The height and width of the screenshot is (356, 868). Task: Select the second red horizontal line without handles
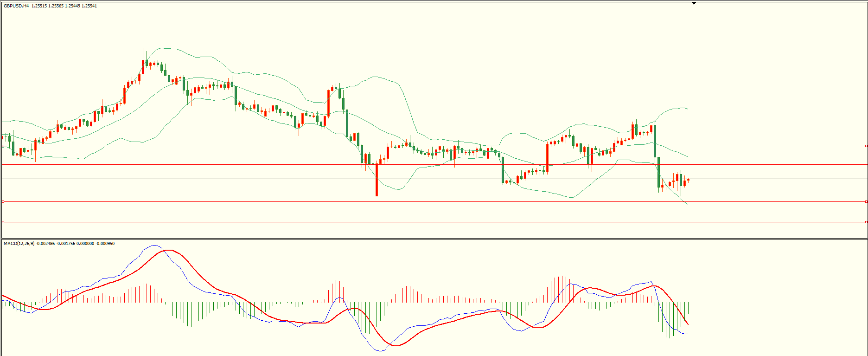[x=278, y=164]
